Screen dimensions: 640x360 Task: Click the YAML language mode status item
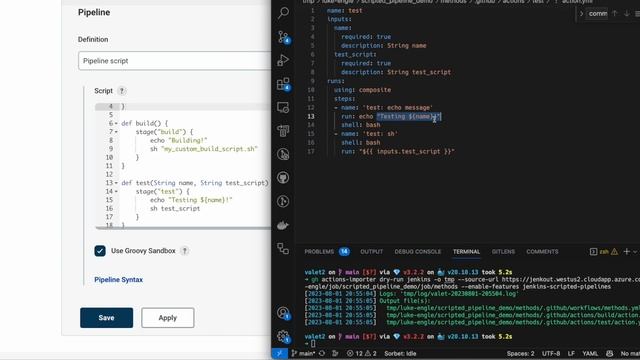[590, 353]
